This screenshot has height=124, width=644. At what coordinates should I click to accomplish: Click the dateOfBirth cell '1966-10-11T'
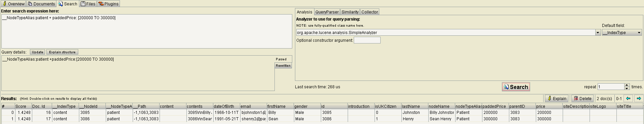click(x=226, y=113)
